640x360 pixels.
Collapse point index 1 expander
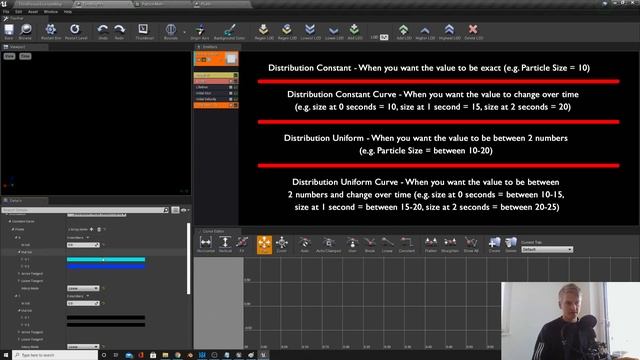coord(16,296)
